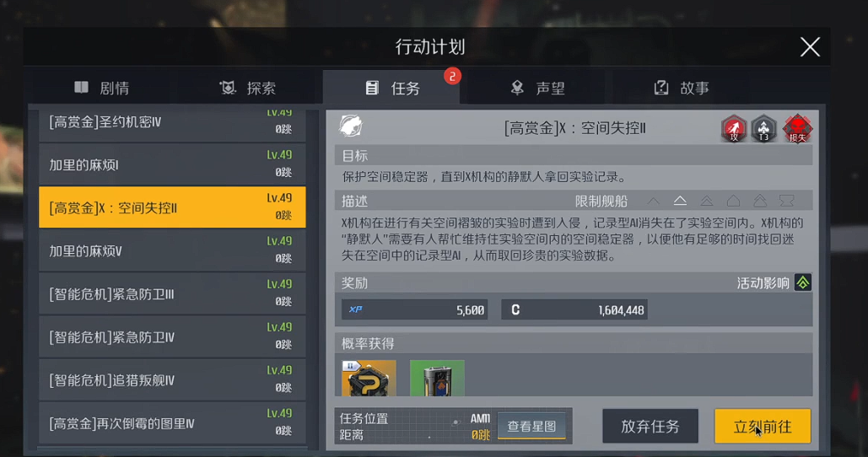Click the faction emblem beside mission title
Screen dimensions: 868x457
click(351, 126)
